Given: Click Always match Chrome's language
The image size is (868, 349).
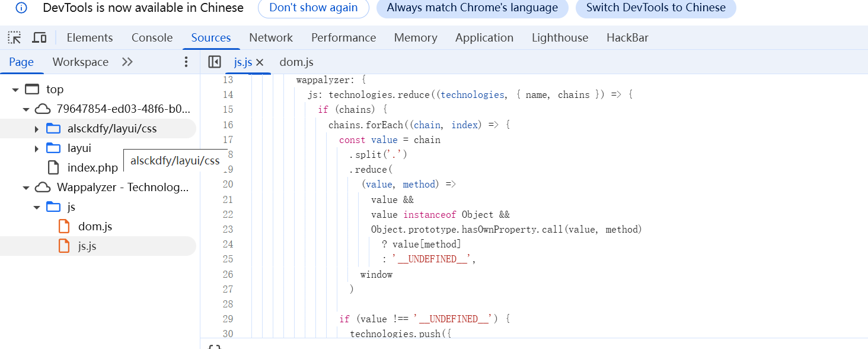Looking at the screenshot, I should point(473,8).
